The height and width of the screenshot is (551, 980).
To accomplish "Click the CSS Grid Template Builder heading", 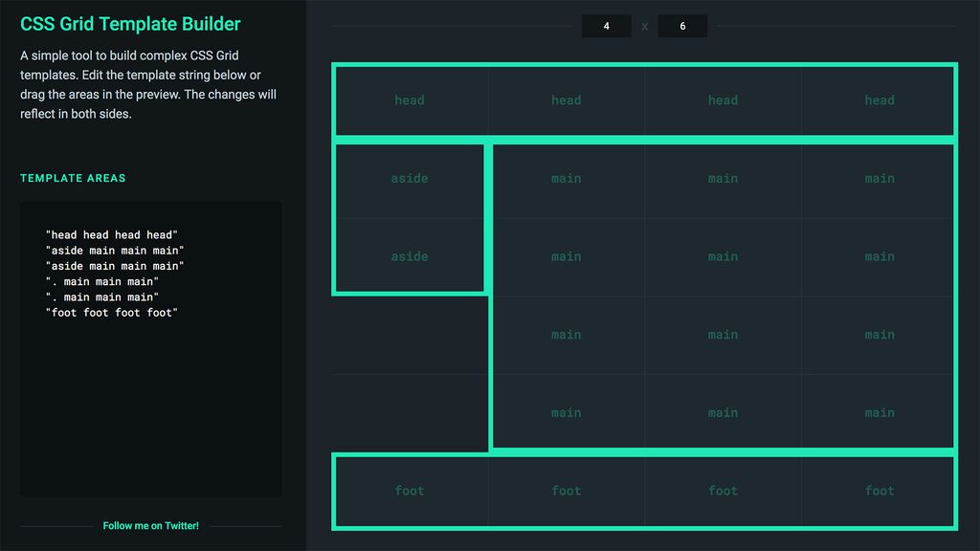I will click(130, 23).
